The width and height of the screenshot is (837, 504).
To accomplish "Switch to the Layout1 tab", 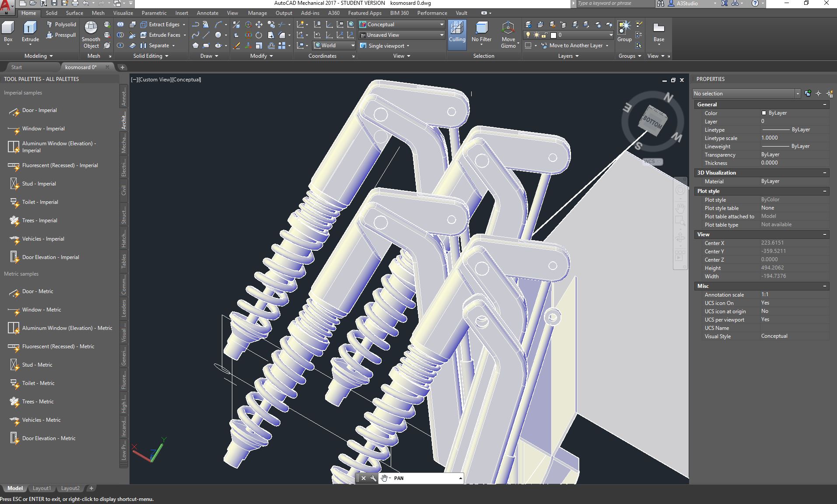I will (42, 488).
